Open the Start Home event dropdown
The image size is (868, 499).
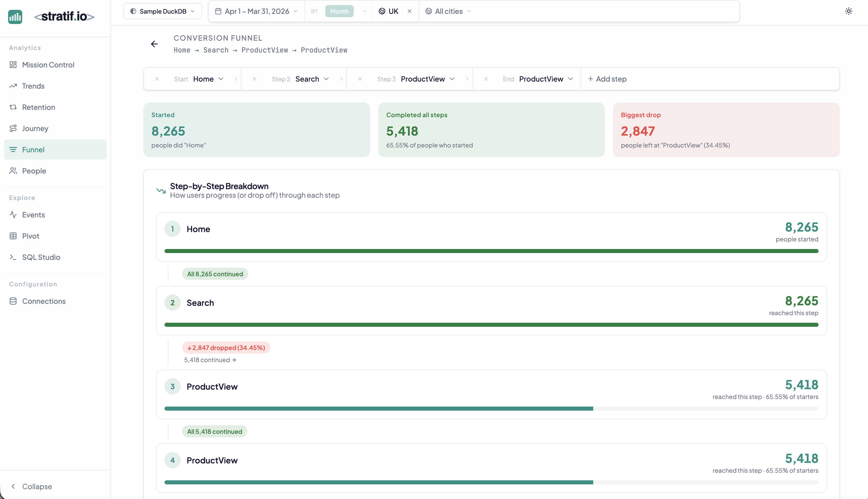pos(208,79)
